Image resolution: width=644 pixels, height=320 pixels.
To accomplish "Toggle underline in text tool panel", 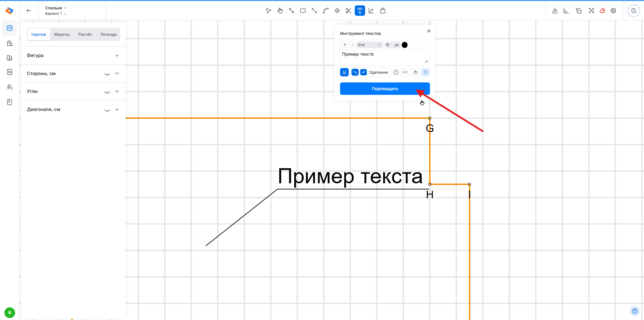I will point(344,72).
